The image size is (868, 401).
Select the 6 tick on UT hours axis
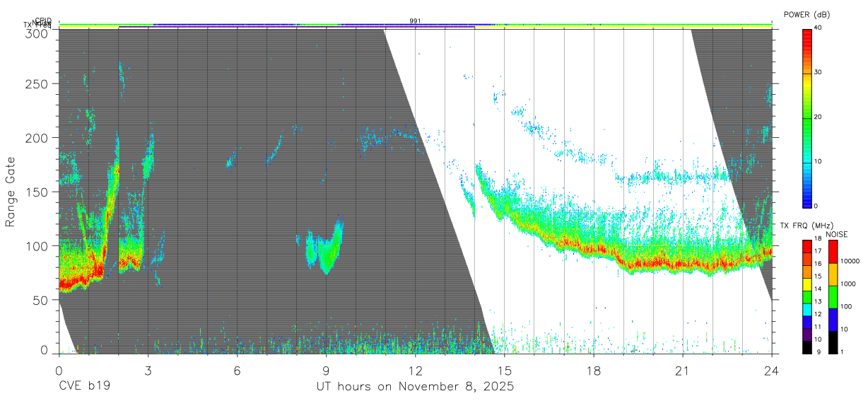click(x=237, y=370)
